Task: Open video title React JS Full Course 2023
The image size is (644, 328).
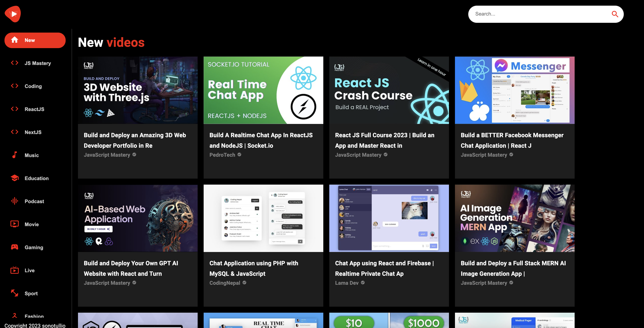Action: tap(384, 140)
